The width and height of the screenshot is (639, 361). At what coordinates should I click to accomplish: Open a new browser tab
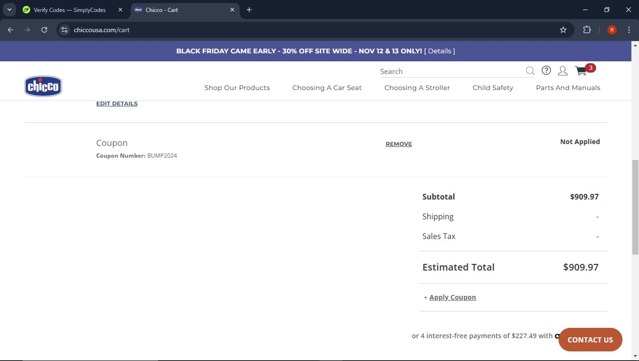(x=249, y=10)
